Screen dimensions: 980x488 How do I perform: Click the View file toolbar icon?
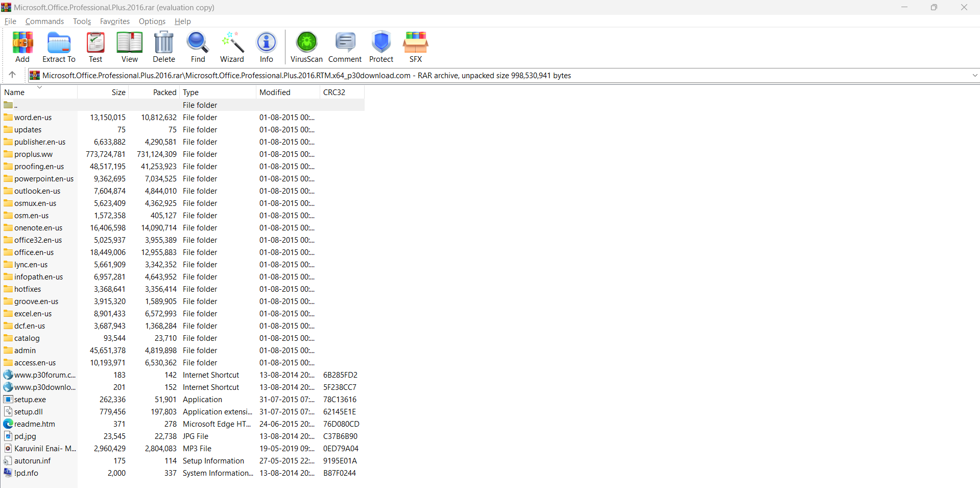129,47
